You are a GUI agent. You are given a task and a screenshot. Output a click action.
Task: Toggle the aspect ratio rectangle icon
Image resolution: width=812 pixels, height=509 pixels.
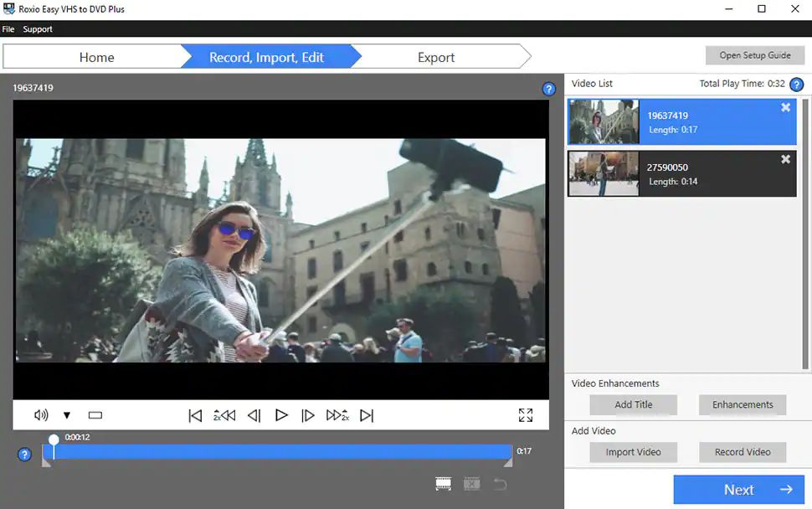(x=95, y=415)
